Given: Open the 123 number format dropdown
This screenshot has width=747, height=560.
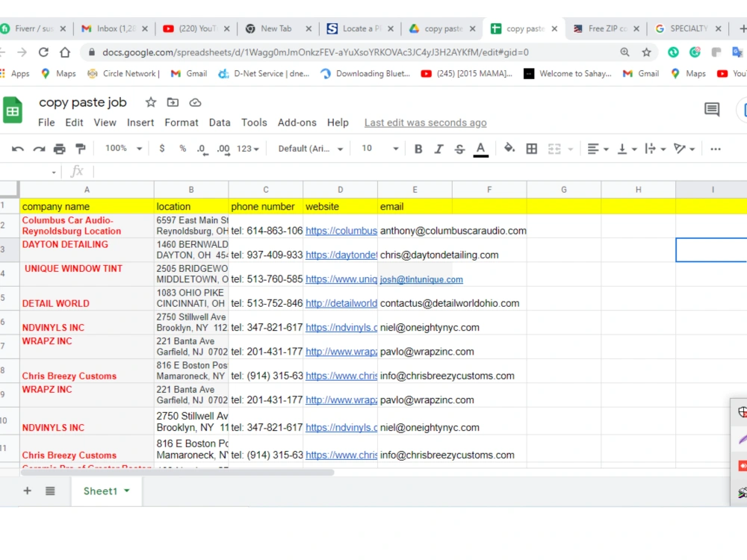Looking at the screenshot, I should 248,149.
